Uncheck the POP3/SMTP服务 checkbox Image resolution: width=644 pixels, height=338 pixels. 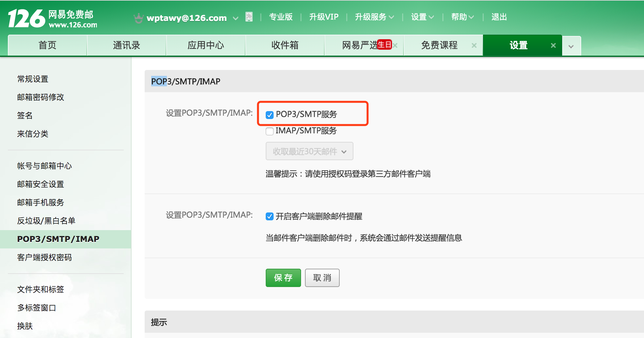[269, 115]
